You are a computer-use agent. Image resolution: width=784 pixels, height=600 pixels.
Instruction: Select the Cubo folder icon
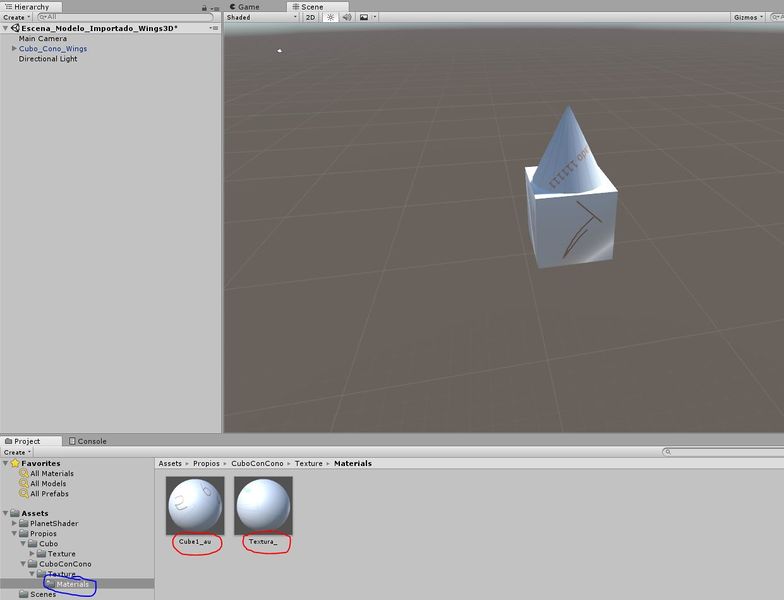[x=32, y=544]
